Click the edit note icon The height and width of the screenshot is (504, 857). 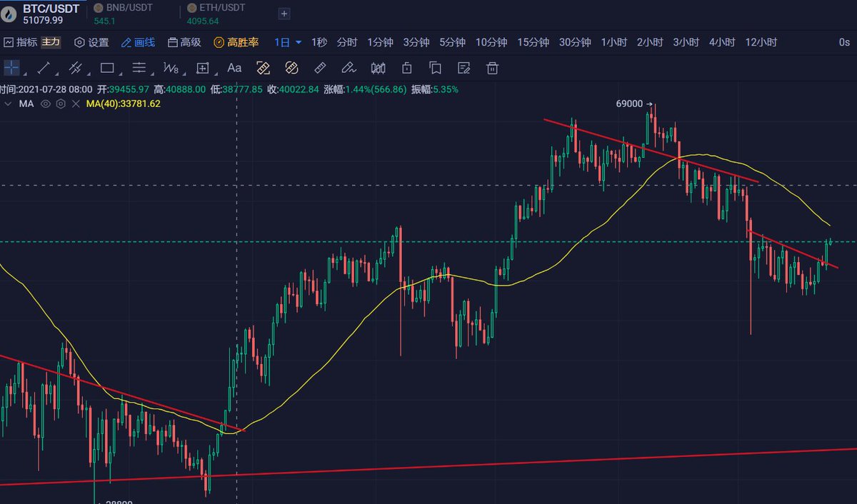click(464, 68)
